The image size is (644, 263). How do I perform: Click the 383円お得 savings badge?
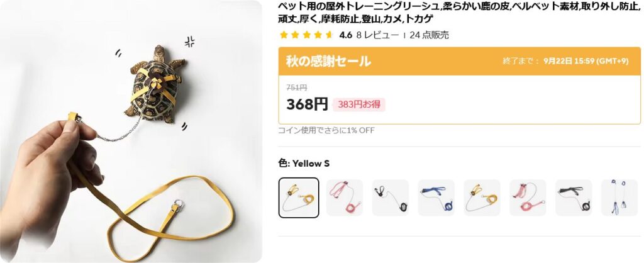point(359,104)
